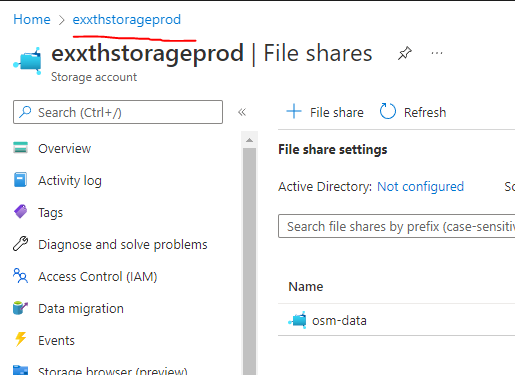Click the circular Refresh arrow icon
515x375 pixels.
tap(388, 111)
